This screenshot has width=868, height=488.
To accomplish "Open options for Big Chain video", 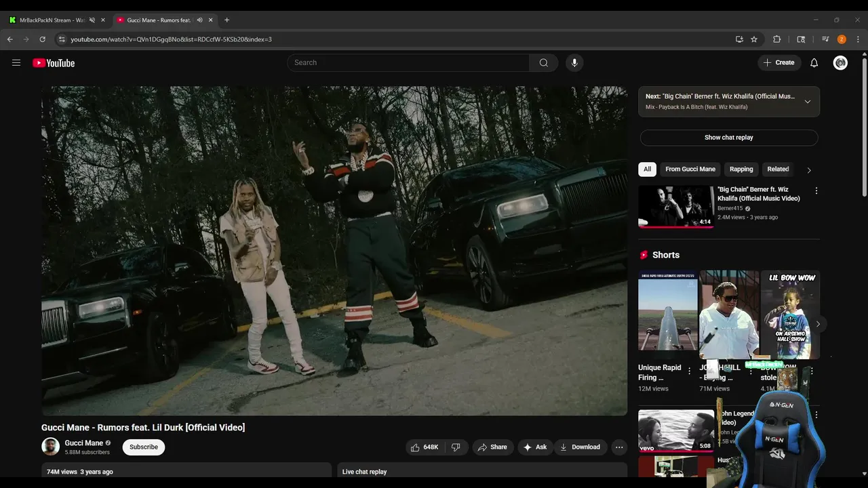I will point(816,191).
